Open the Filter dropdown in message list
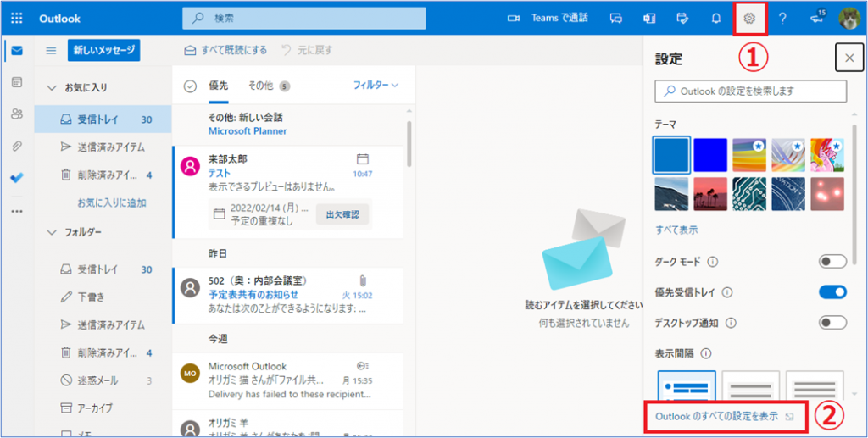The height and width of the screenshot is (438, 868). coord(376,85)
